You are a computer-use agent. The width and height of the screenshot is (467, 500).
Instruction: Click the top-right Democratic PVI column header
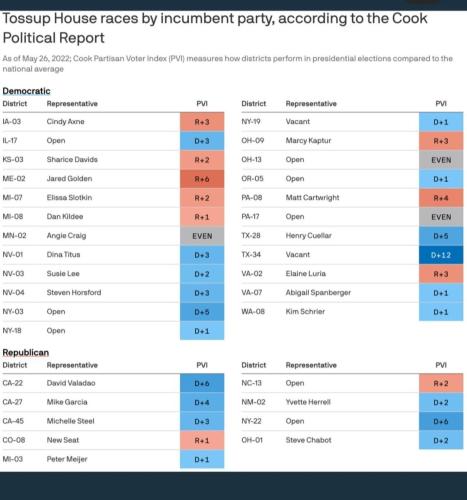pyautogui.click(x=441, y=104)
